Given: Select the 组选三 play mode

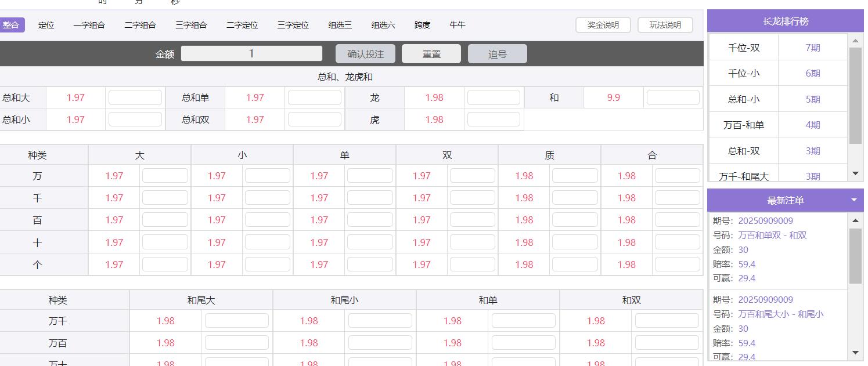Looking at the screenshot, I should pos(339,25).
